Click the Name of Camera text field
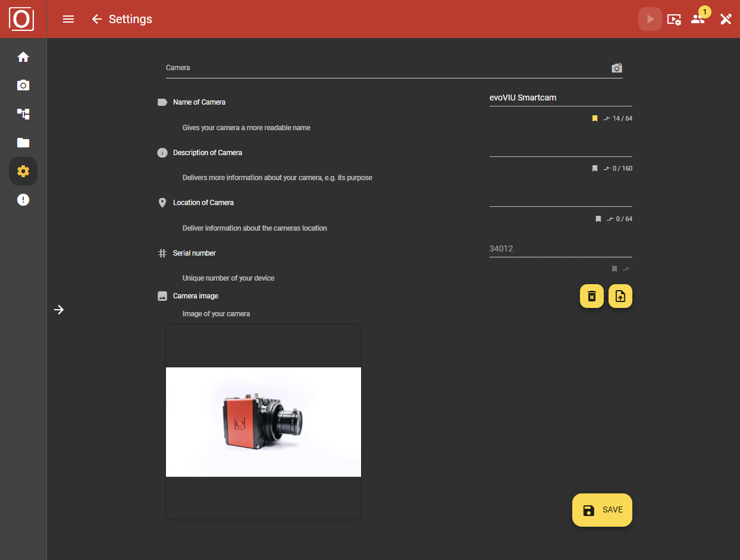The height and width of the screenshot is (560, 740). 560,97
